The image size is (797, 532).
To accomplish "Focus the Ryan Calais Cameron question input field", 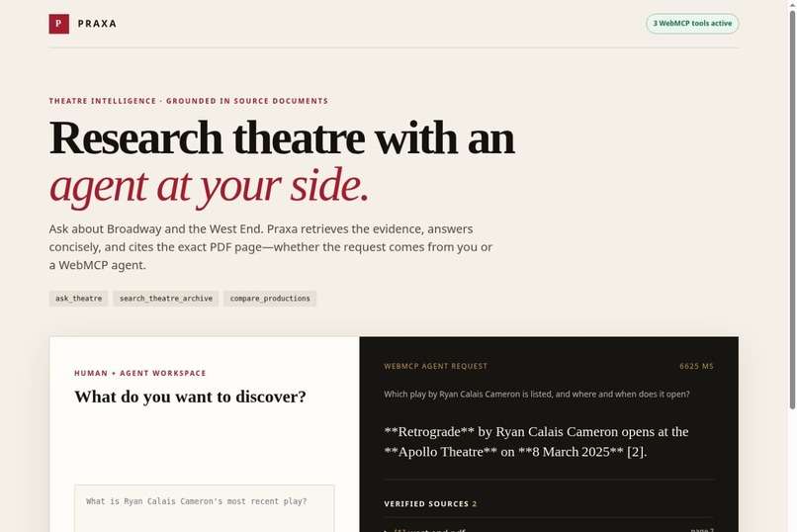I will click(205, 508).
